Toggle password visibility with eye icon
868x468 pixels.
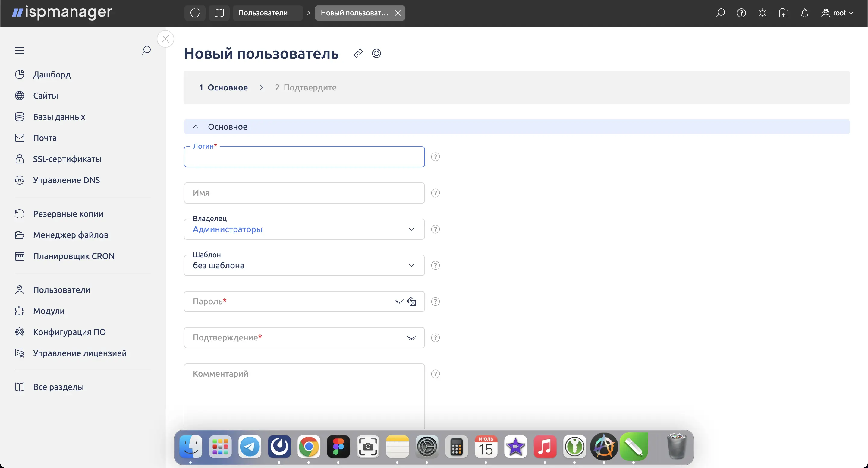click(x=399, y=302)
